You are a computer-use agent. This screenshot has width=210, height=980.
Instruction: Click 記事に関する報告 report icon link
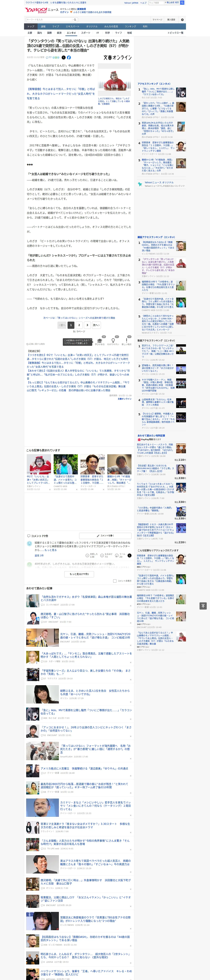coord(36,344)
